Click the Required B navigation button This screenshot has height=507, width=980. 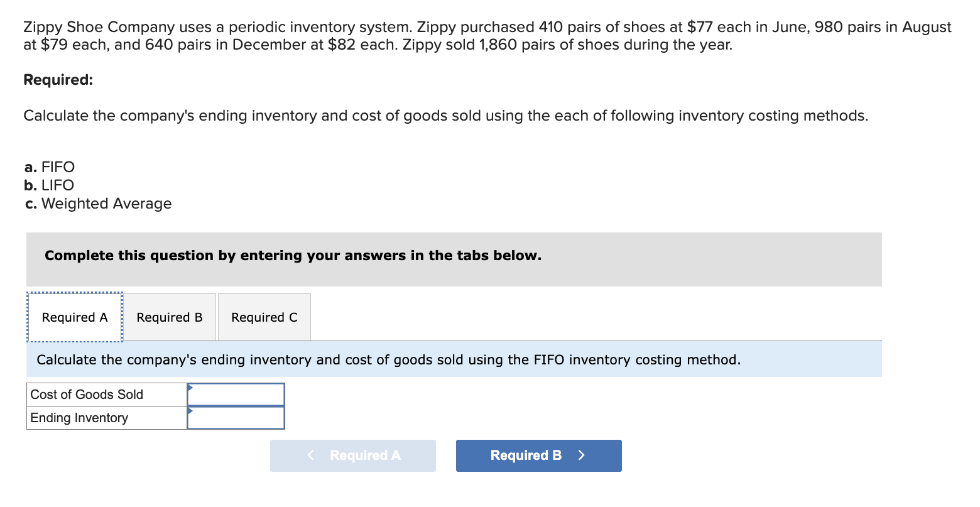(x=538, y=455)
